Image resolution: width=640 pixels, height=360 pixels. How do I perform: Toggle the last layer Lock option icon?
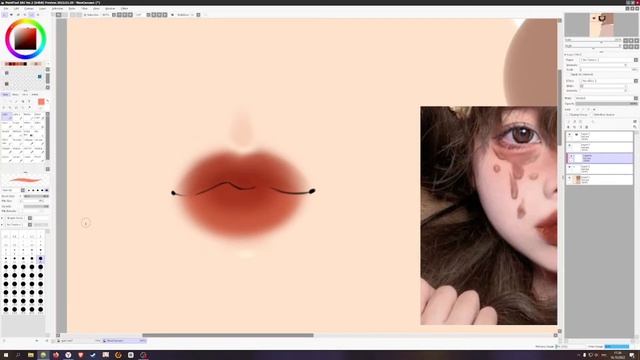(594, 109)
